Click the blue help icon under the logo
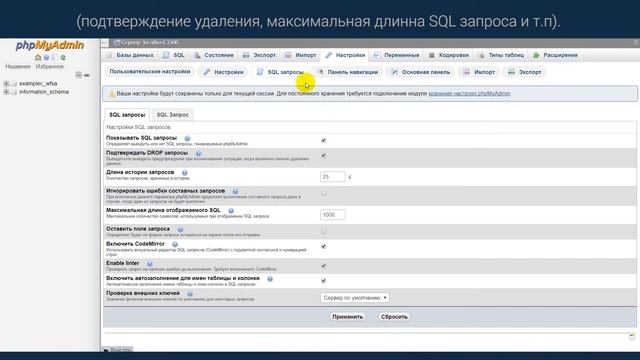This screenshot has height=360, width=640. click(46, 58)
